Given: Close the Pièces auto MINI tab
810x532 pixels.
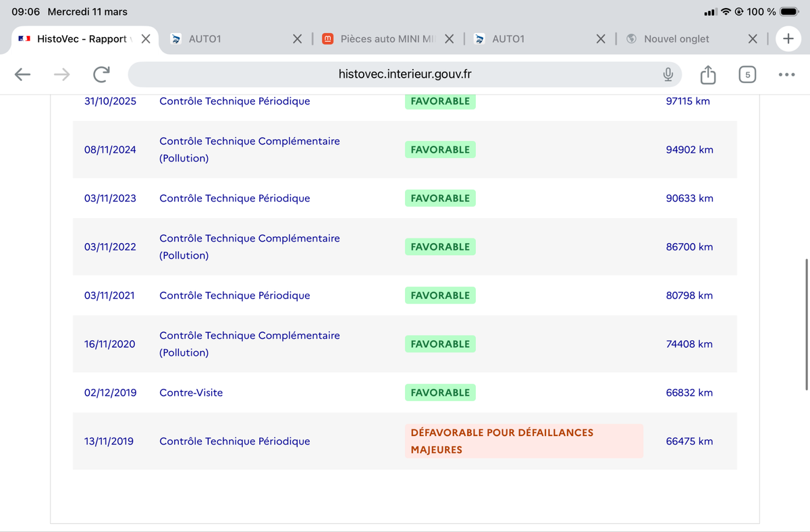Looking at the screenshot, I should 450,39.
